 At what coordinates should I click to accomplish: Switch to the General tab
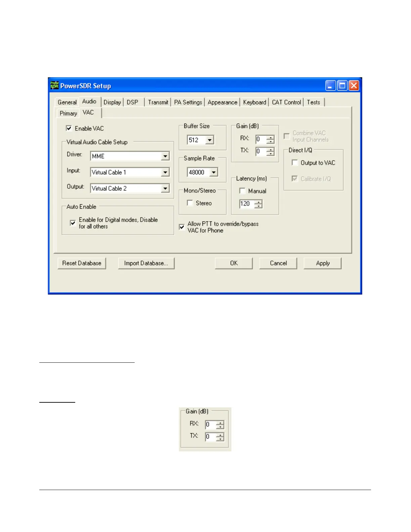point(67,102)
